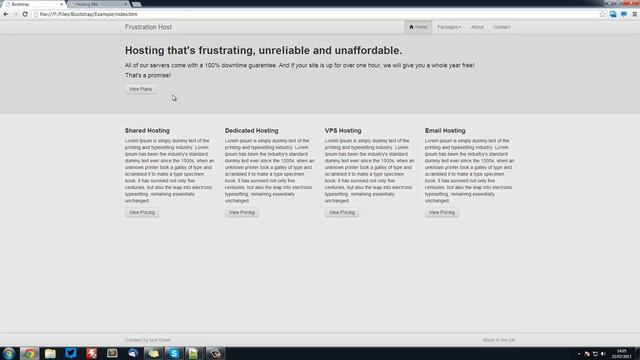Open the blue Twitter client taskbar icon
Screen dimensions: 640x360
71,353
